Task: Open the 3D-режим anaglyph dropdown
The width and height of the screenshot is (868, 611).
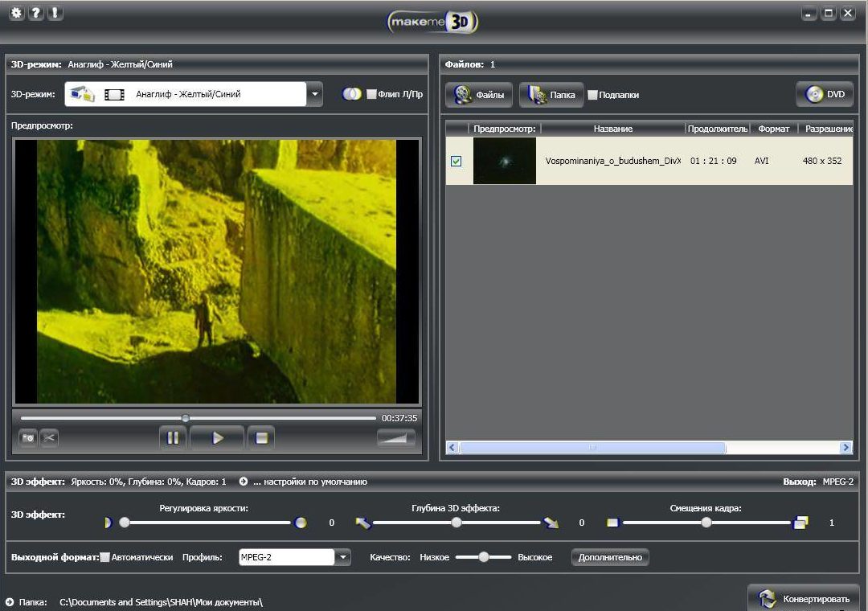Action: click(315, 93)
